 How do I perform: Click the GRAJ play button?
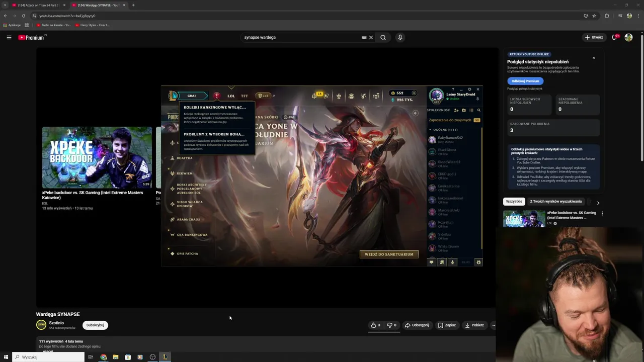pyautogui.click(x=192, y=96)
